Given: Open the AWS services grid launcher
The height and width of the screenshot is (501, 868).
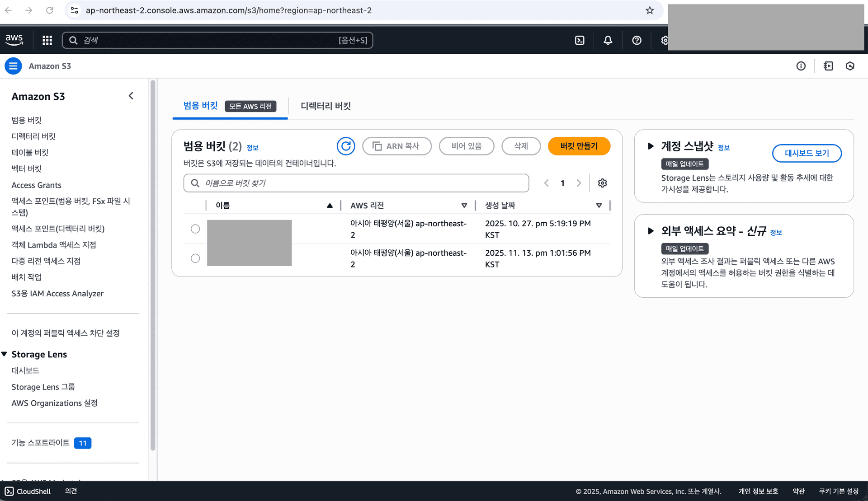Looking at the screenshot, I should (x=47, y=40).
